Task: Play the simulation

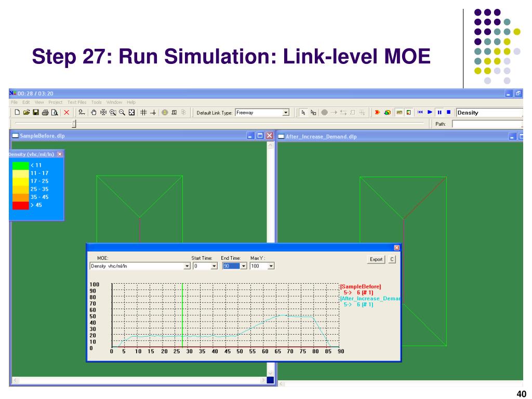Action: click(430, 112)
